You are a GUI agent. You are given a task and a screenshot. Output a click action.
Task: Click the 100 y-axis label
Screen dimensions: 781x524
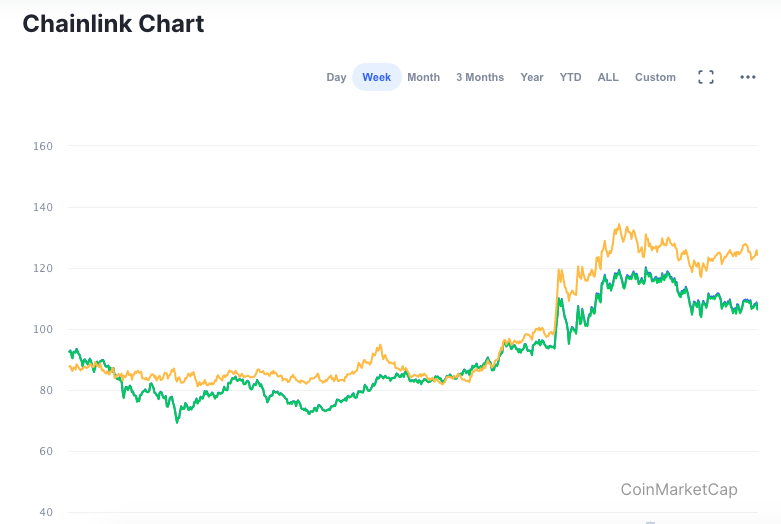pos(43,329)
